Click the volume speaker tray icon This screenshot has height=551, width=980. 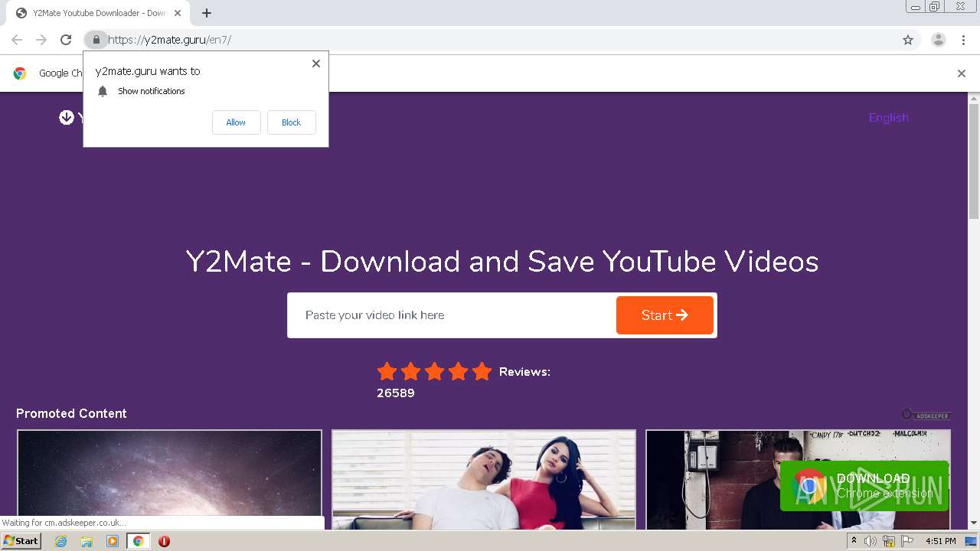point(871,541)
